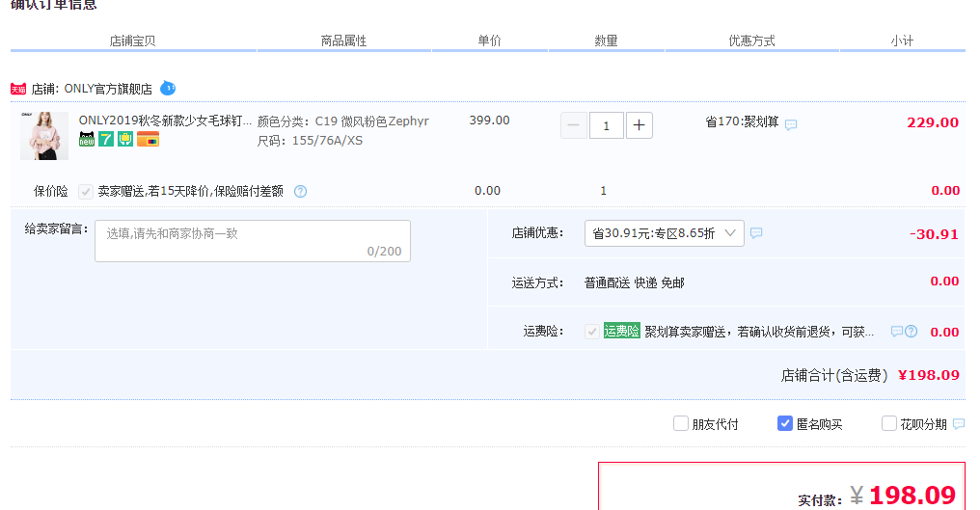This screenshot has height=510, width=980.
Task: Click the 聚划算卖家赠送 freight insurance description
Action: (759, 332)
